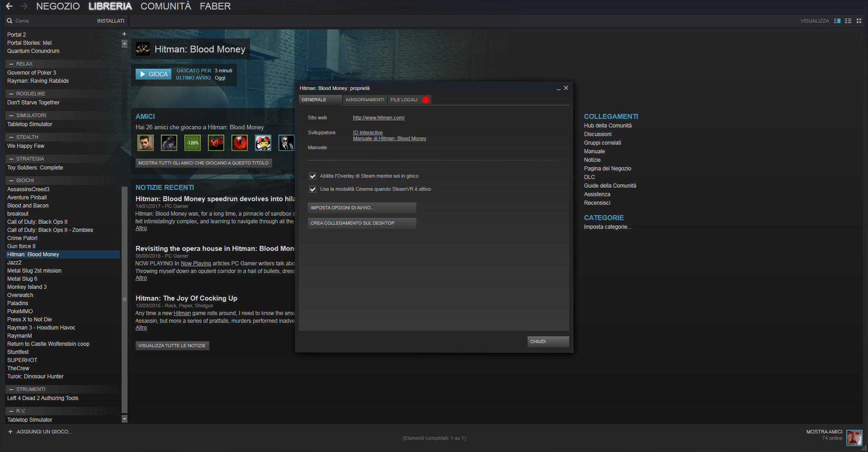This screenshot has width=868, height=452.
Task: Open the Manuale di Hitman: Blood Money link
Action: [x=390, y=139]
